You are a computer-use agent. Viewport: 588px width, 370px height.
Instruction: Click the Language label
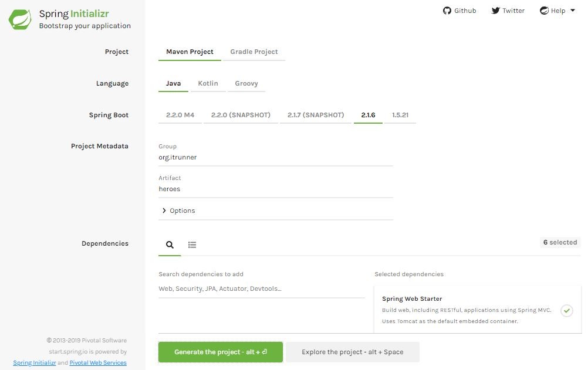click(x=112, y=83)
